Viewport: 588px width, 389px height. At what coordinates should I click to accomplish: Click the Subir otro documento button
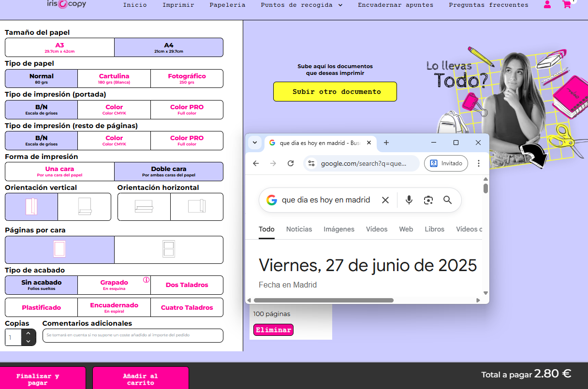point(335,91)
